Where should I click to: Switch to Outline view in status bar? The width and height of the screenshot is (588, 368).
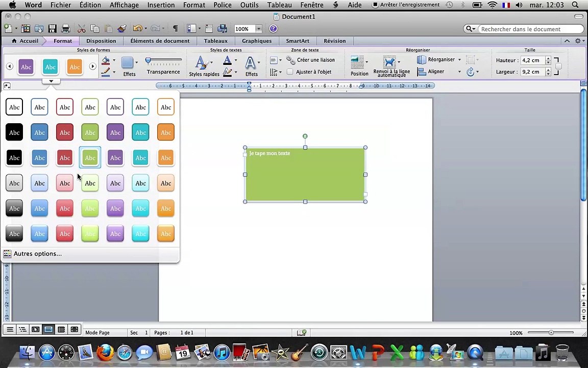pos(22,330)
